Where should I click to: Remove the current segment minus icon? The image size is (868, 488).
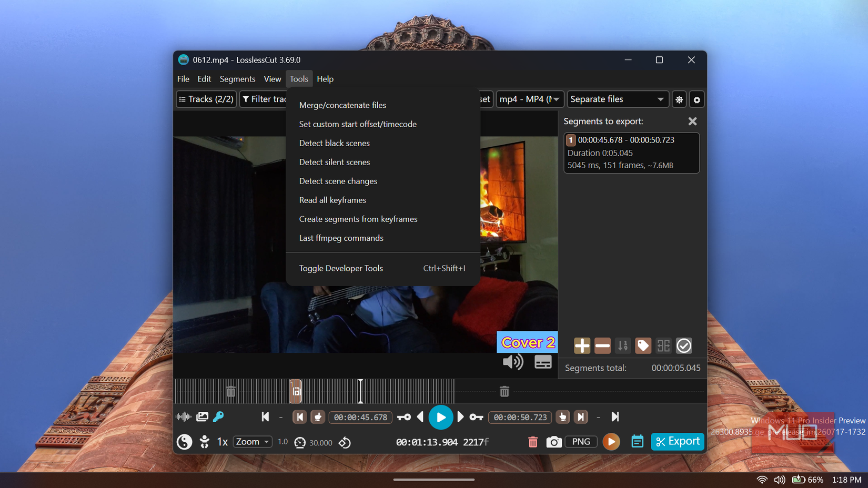point(602,345)
